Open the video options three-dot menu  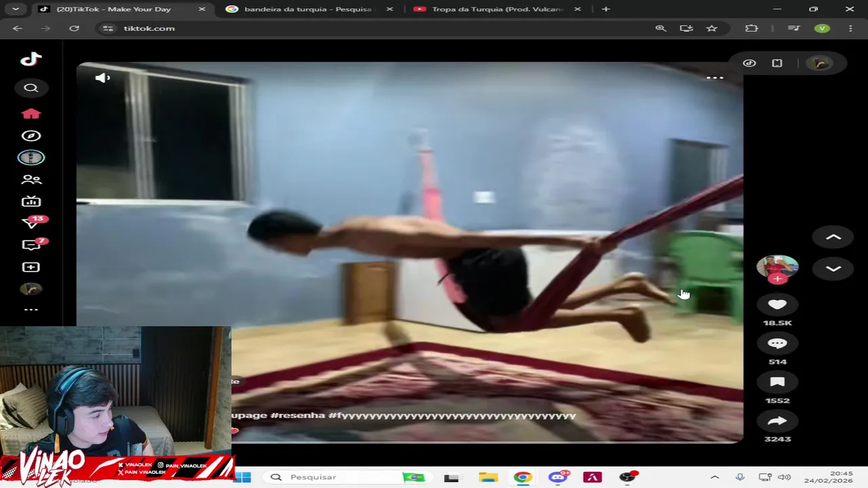[x=715, y=78]
